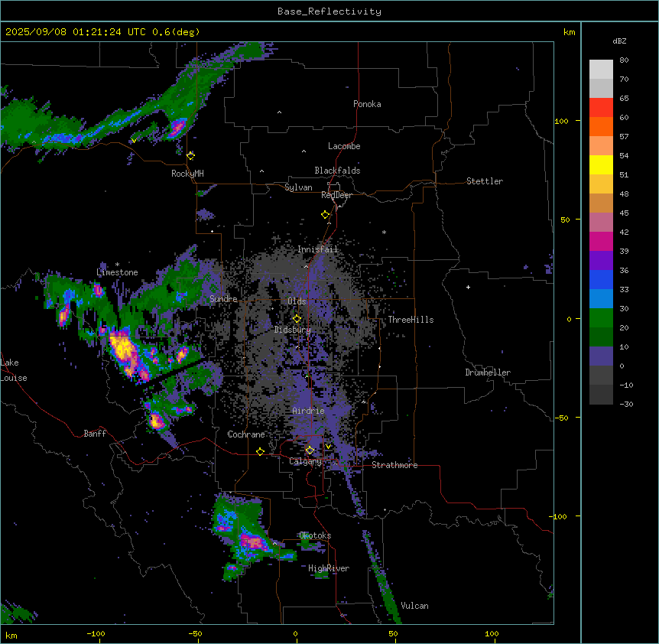Click the asterisk marker above Limestone label
Screen dimensions: 659x644
point(117,265)
